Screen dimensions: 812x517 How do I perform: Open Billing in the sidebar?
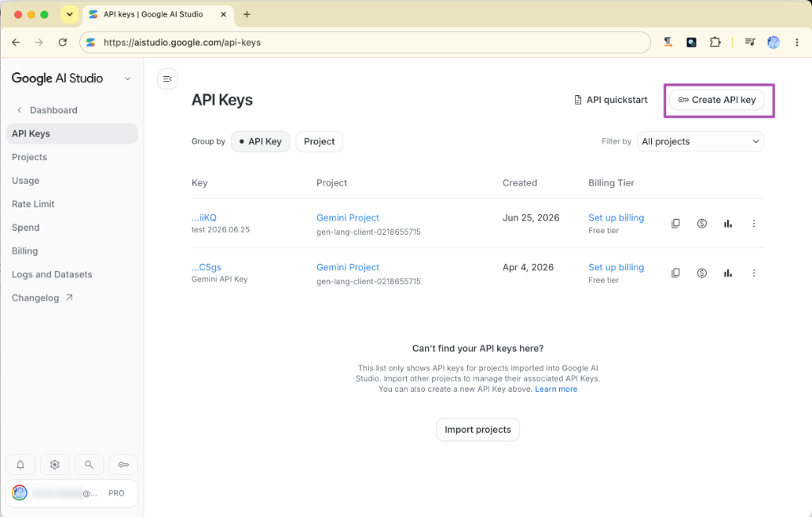click(25, 251)
